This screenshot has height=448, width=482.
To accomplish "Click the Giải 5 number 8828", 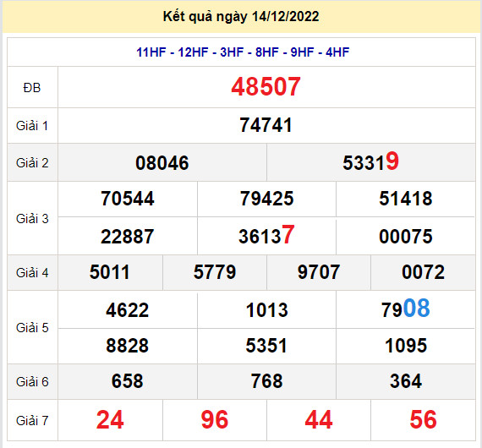I will tap(128, 346).
